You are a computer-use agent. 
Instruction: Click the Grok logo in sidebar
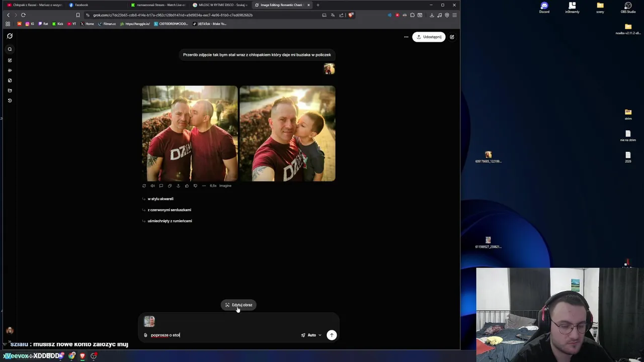coord(10,36)
